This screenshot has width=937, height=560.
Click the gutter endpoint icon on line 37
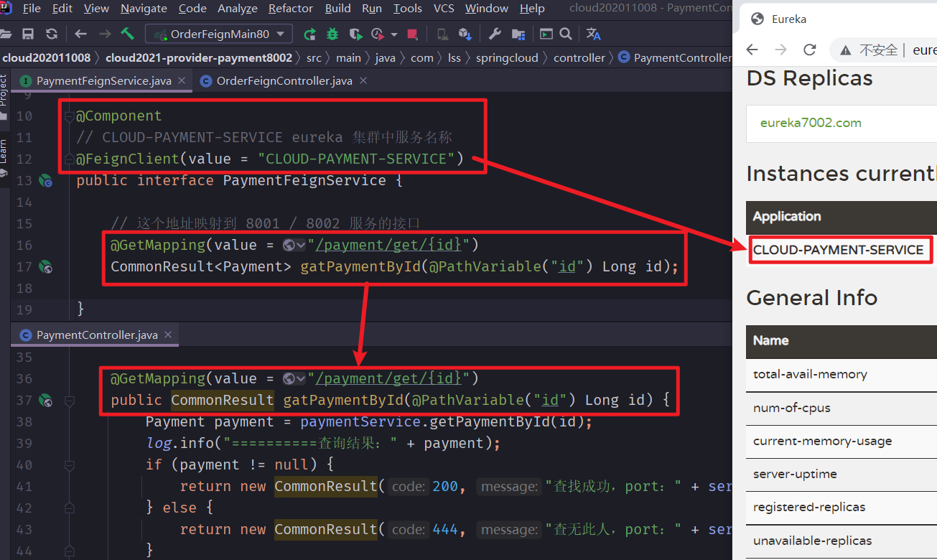point(46,400)
